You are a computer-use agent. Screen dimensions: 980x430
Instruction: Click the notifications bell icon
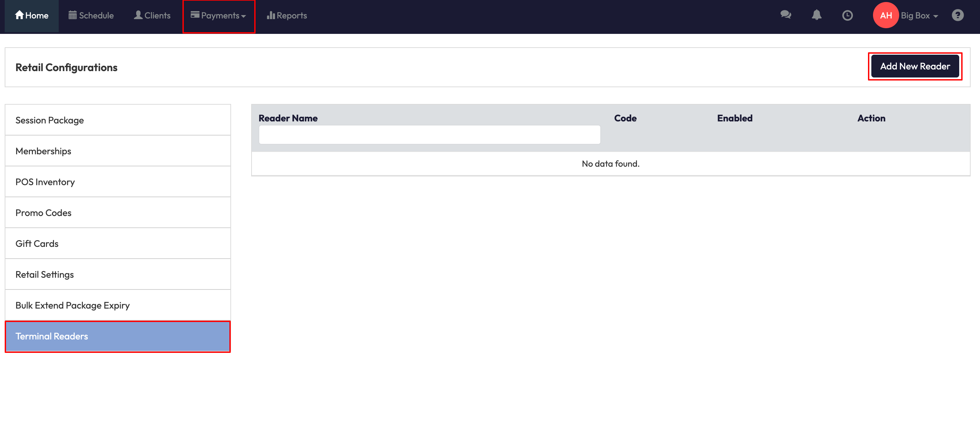816,15
